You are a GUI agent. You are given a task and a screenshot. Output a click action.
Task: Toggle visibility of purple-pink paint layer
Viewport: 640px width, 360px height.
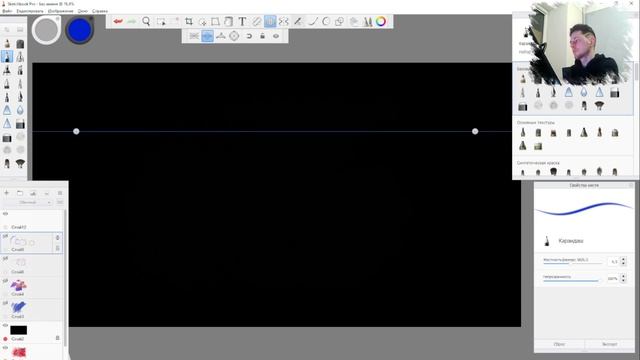[5, 281]
